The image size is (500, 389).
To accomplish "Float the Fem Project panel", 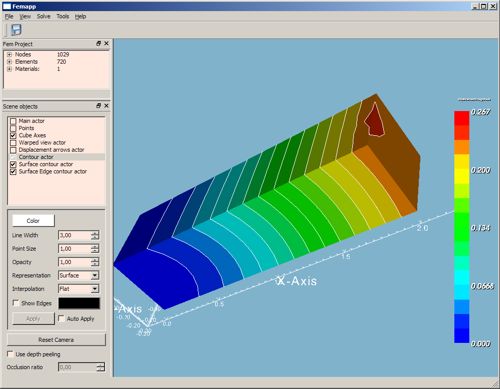I will pyautogui.click(x=98, y=43).
